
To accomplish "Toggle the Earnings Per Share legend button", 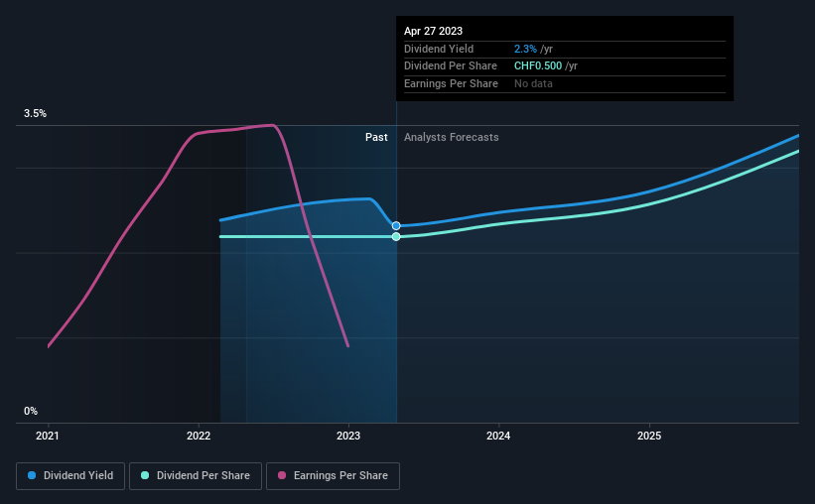I will click(x=333, y=476).
